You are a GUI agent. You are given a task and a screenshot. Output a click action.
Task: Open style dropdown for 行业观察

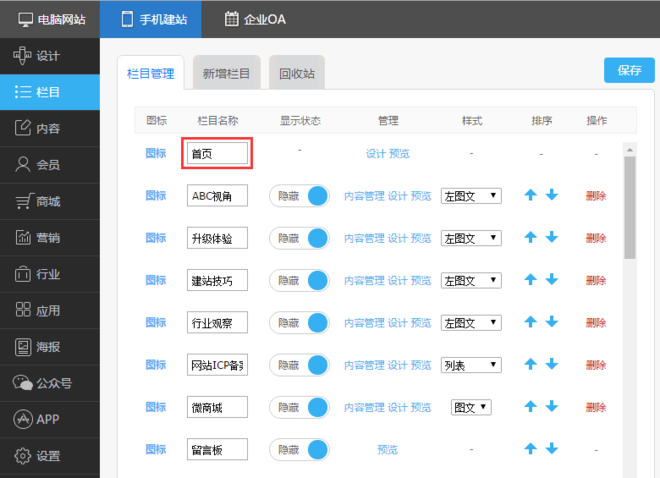(x=471, y=323)
